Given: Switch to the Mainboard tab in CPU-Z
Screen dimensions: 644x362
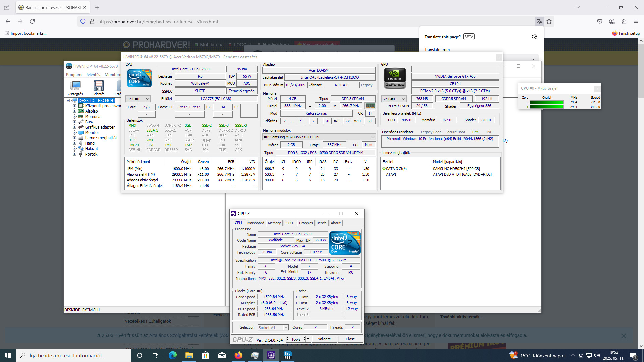Looking at the screenshot, I should coord(255,223).
